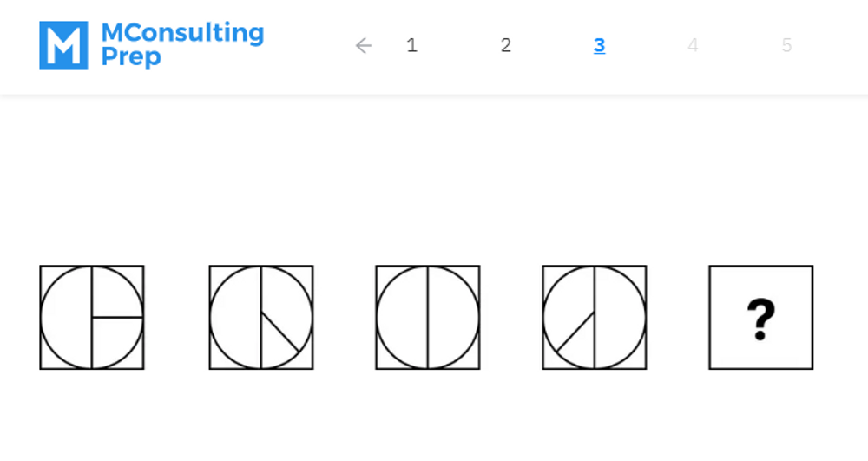
Task: Click the question mark symbol
Action: (760, 319)
